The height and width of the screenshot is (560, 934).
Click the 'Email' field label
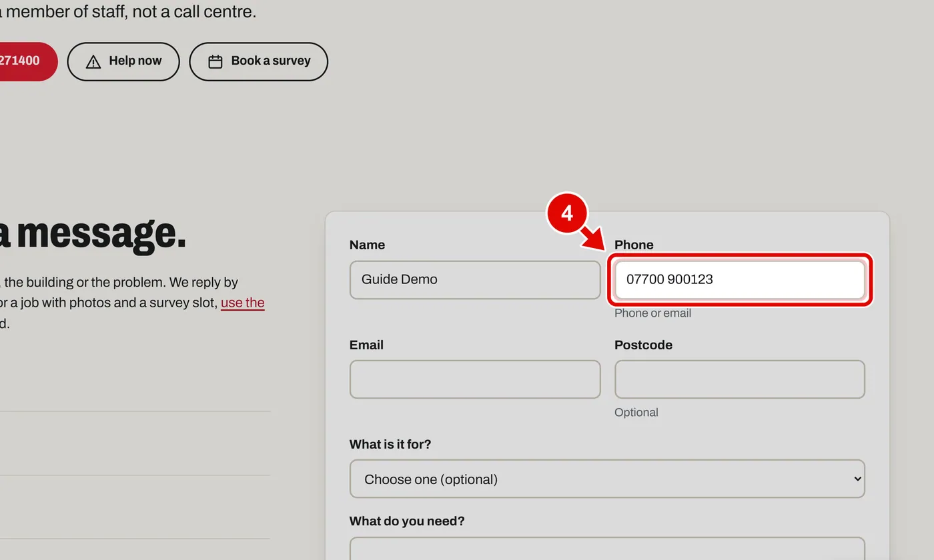(366, 345)
